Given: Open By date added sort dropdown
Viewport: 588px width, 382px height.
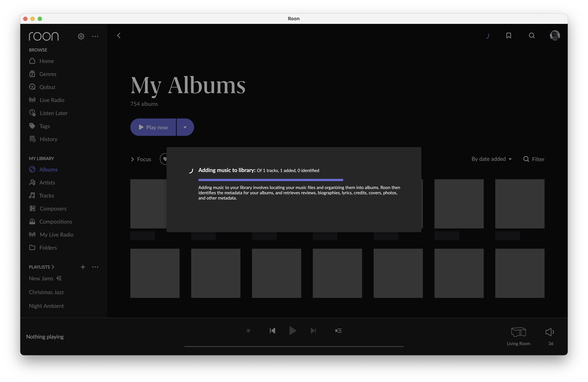Looking at the screenshot, I should click(491, 159).
